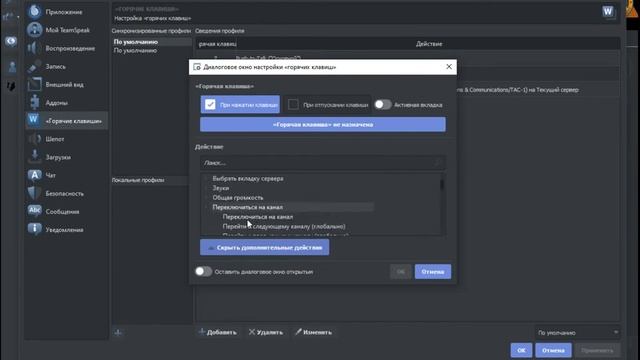This screenshot has width=640, height=360.
Task: Open the Мой TeamSpeak avatar icon
Action: (x=35, y=30)
